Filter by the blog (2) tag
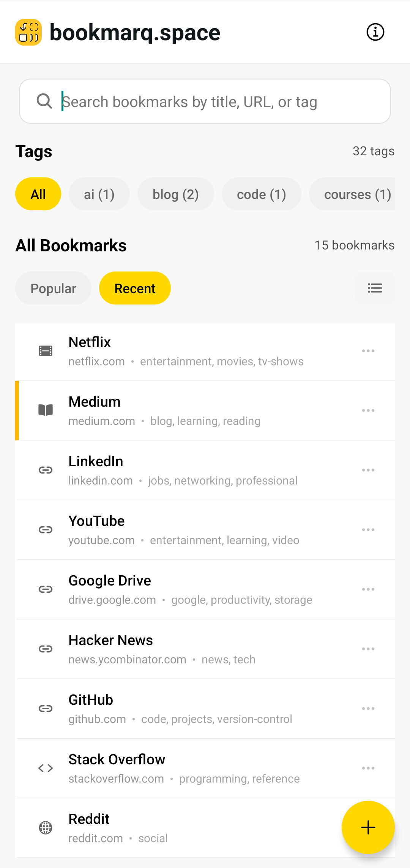Image resolution: width=410 pixels, height=868 pixels. pyautogui.click(x=176, y=194)
